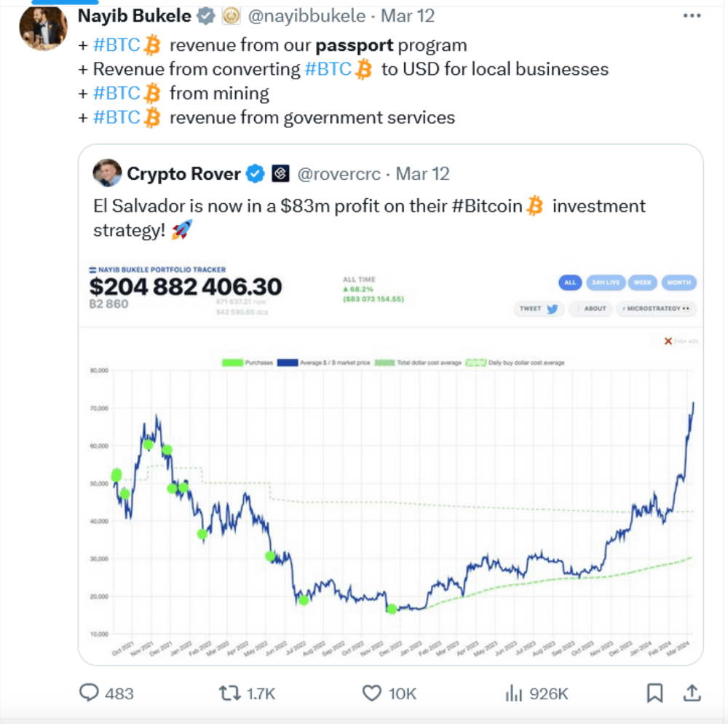728x724 pixels.
Task: Select the ALL time range tab
Action: click(x=570, y=283)
